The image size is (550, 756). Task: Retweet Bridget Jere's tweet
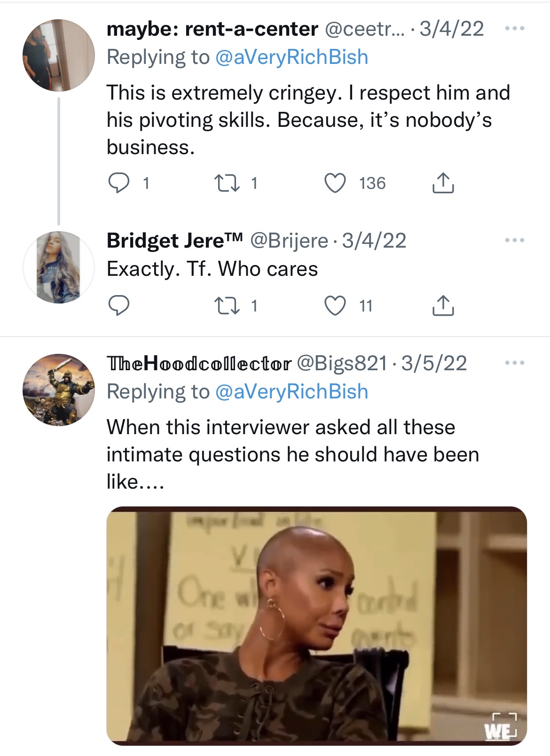[226, 306]
